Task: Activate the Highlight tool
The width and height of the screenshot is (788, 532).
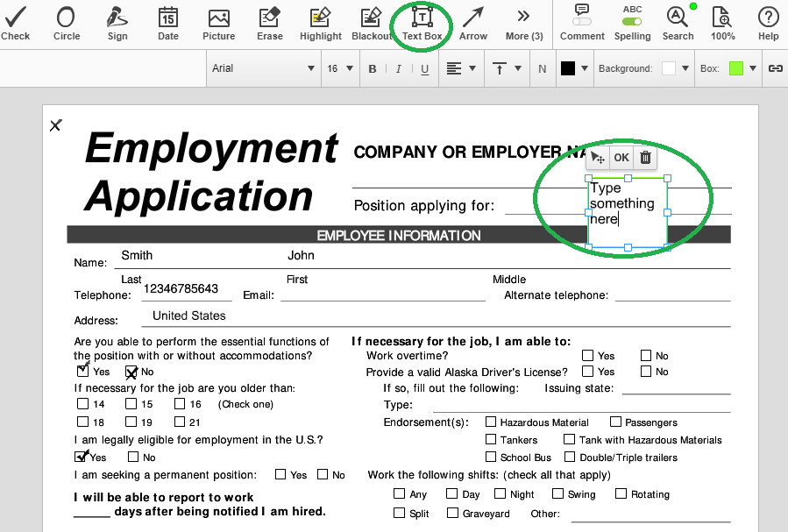Action: coord(321,24)
